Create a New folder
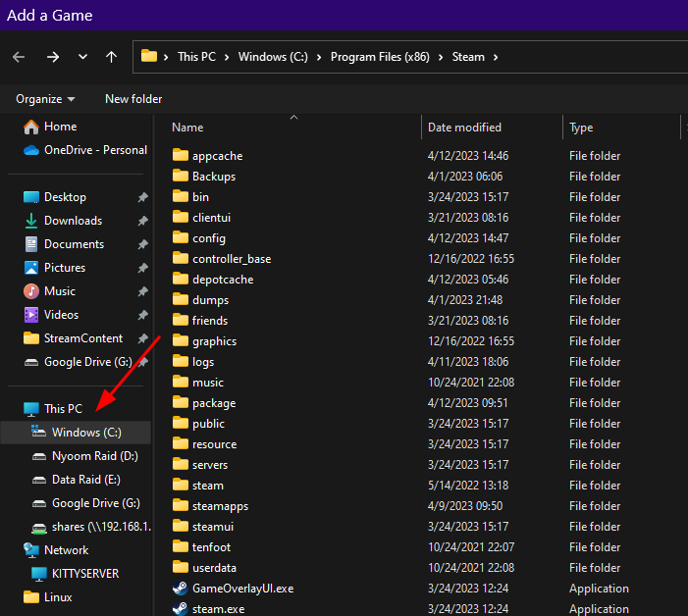The height and width of the screenshot is (616, 688). (x=133, y=99)
